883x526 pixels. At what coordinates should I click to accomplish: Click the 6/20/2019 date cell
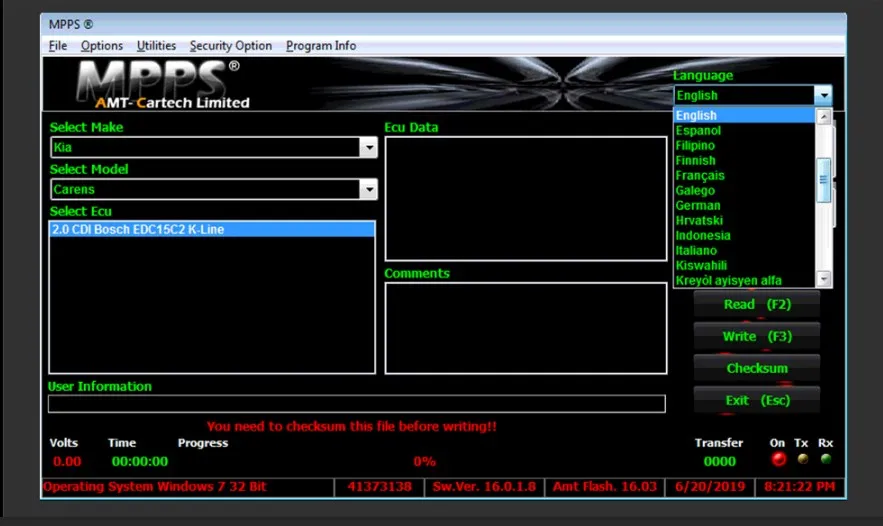(x=710, y=487)
